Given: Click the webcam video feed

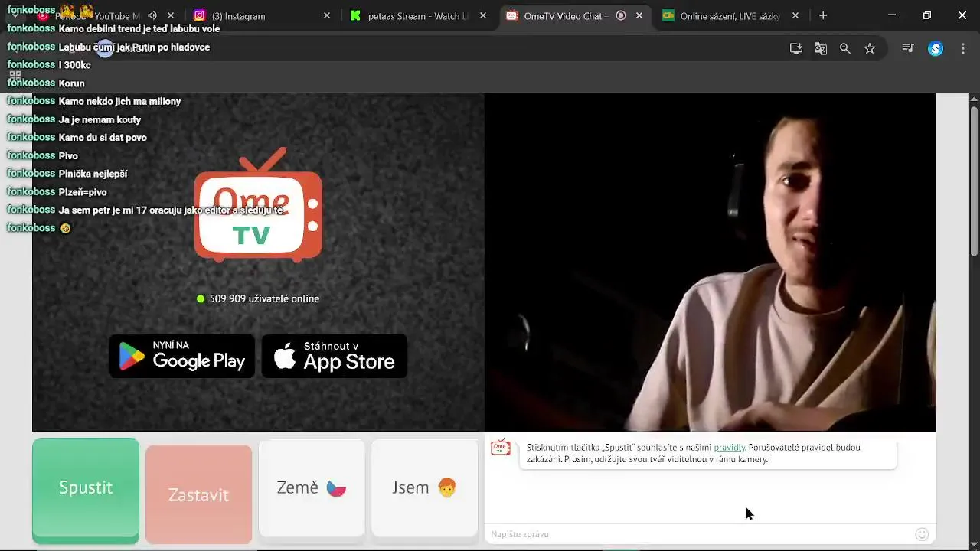Looking at the screenshot, I should (x=710, y=262).
